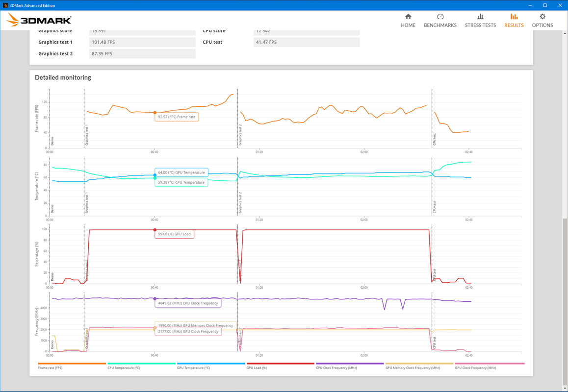Viewport: 568px width, 392px height.
Task: Open the Benchmarks gauge icon
Action: point(440,17)
